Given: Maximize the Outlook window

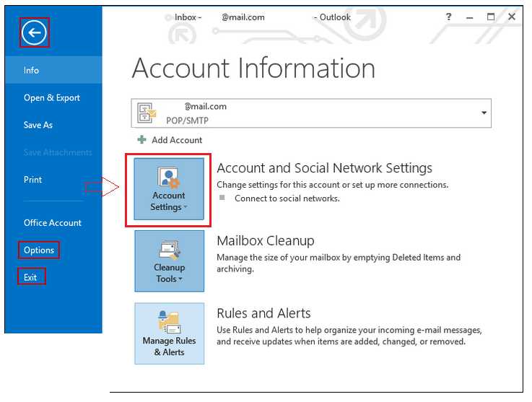Looking at the screenshot, I should click(491, 17).
